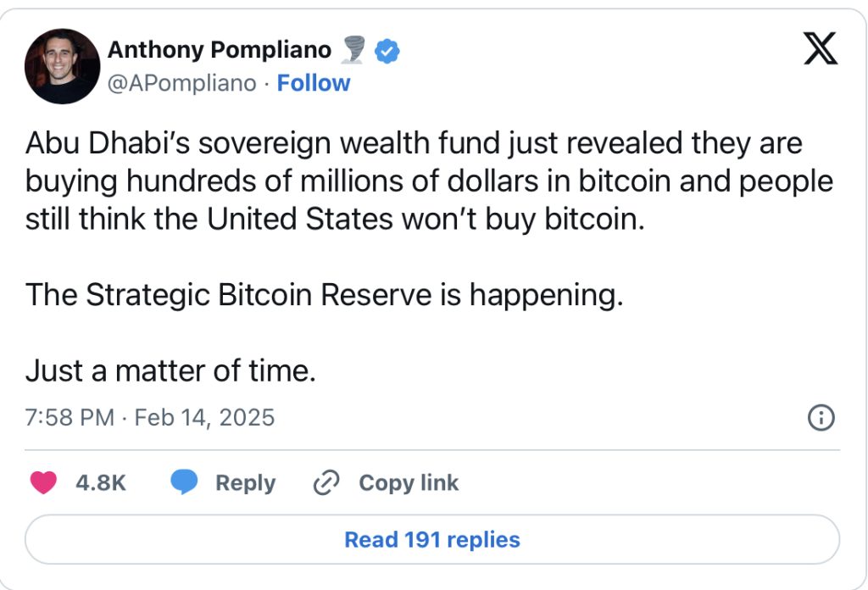Image resolution: width=868 pixels, height=590 pixels.
Task: Open the 7:58 PM · Feb 14, 2025 timestamp
Action: tap(150, 417)
